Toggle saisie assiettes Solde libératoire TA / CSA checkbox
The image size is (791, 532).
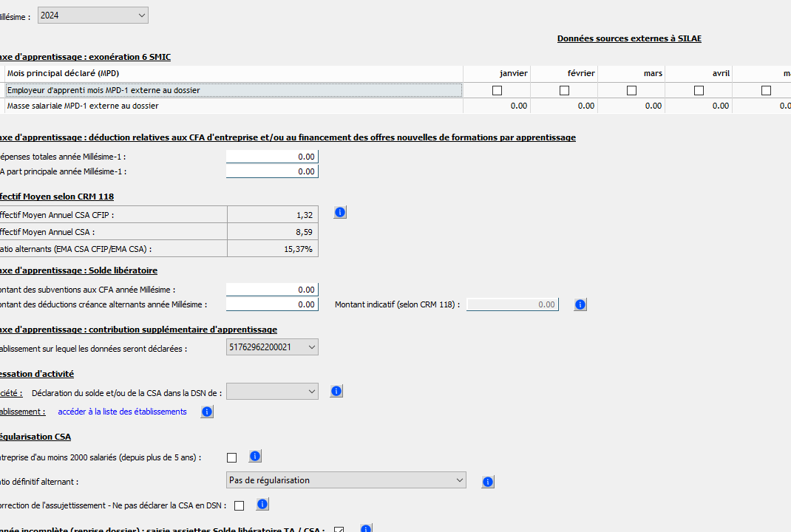point(339,530)
